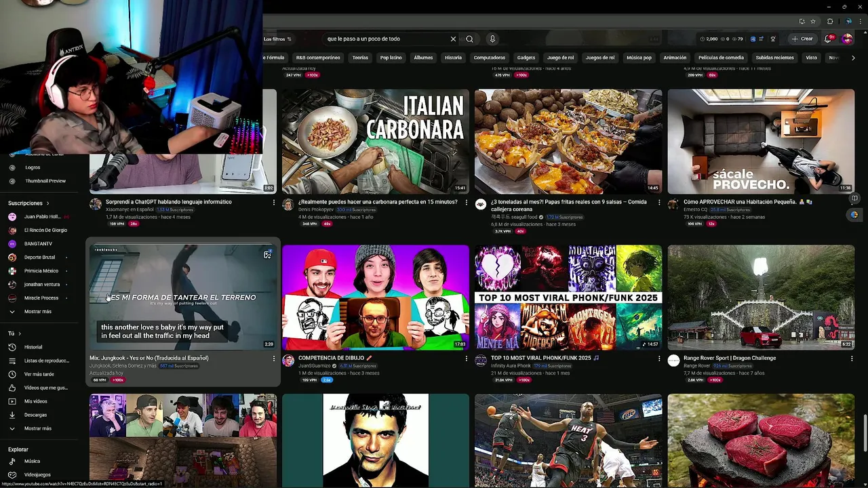This screenshot has height=488, width=868.
Task: Click the Crear button
Action: 802,39
